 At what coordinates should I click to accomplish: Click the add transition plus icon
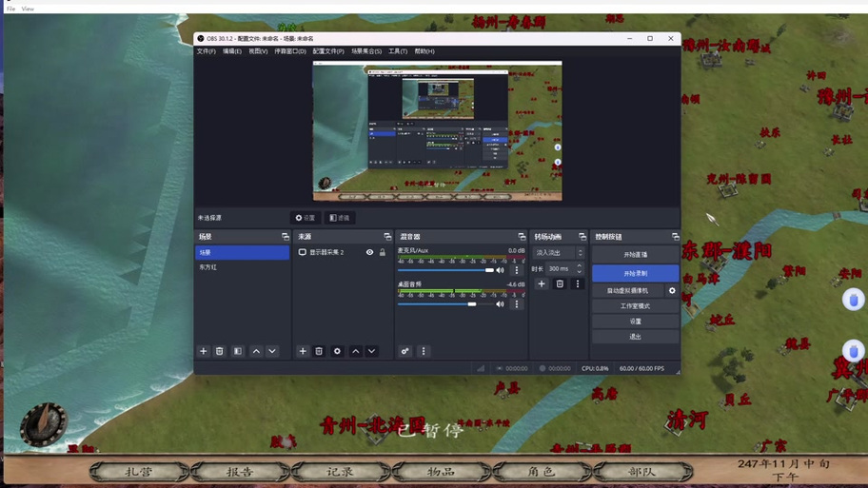(x=542, y=284)
